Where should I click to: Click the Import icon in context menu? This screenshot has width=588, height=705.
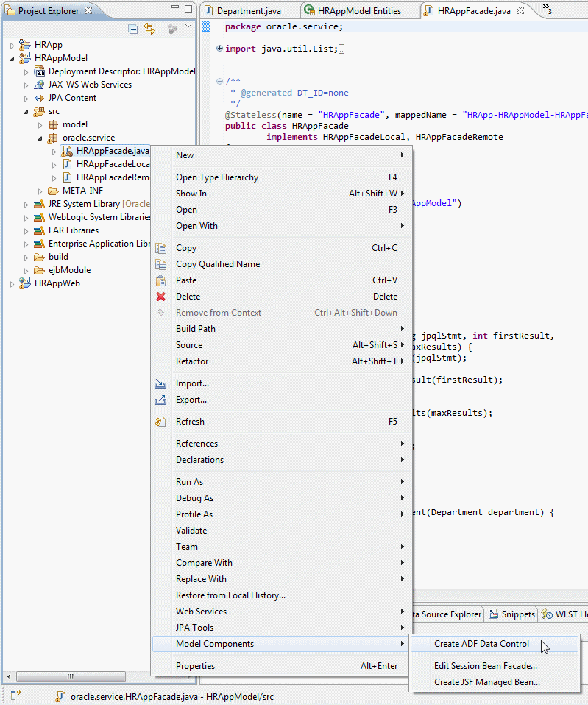(160, 383)
